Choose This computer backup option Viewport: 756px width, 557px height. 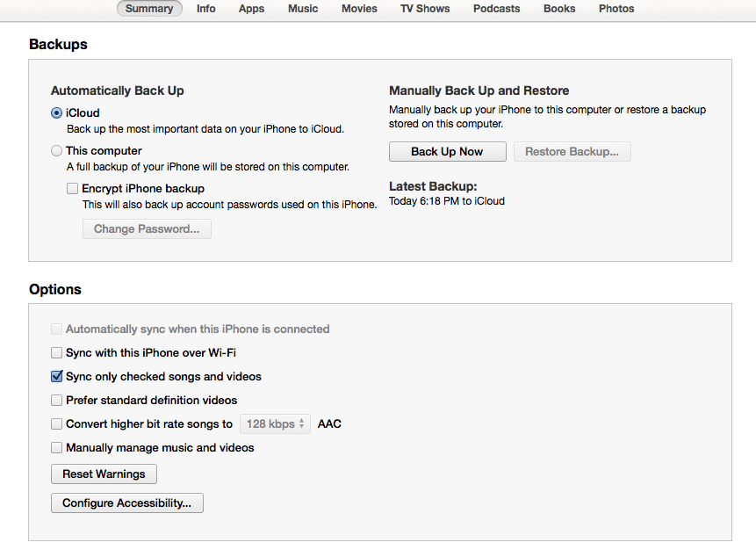click(56, 151)
